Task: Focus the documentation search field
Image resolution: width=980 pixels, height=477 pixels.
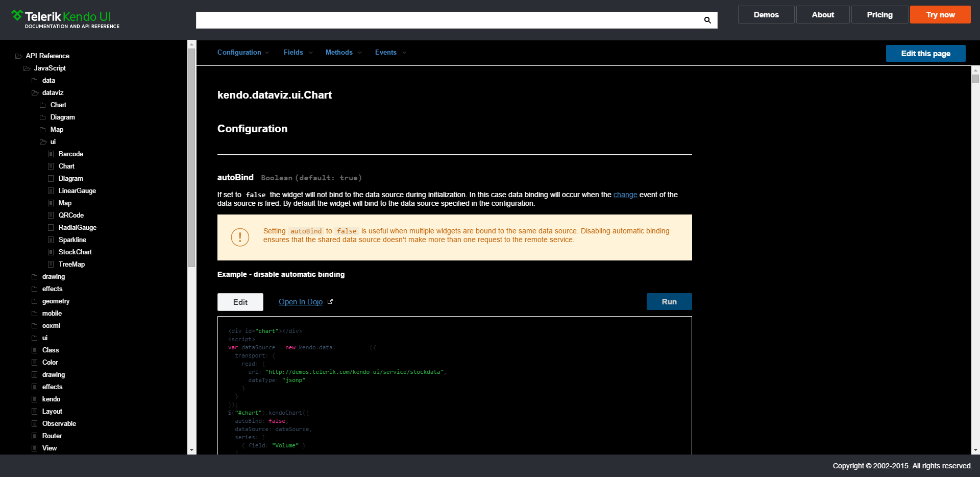Action: [457, 20]
